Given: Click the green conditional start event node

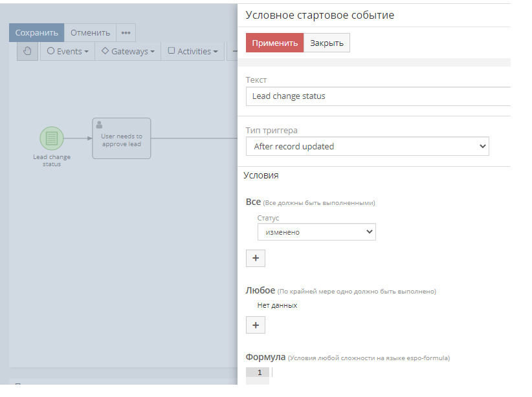Looking at the screenshot, I should [52, 138].
